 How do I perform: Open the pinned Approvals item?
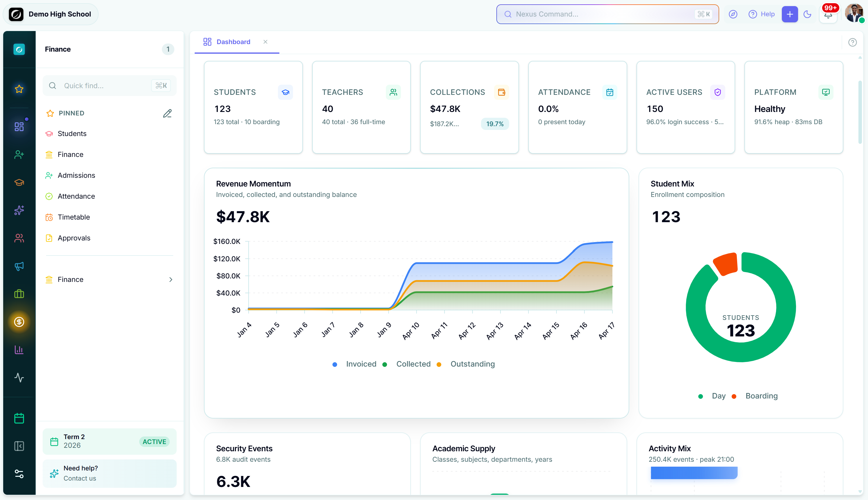[x=110, y=238]
